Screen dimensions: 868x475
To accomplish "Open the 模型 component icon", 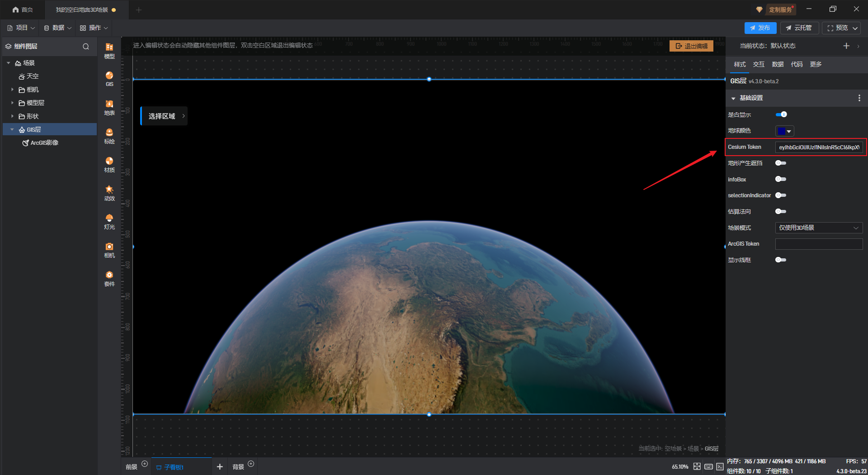I will 109,50.
